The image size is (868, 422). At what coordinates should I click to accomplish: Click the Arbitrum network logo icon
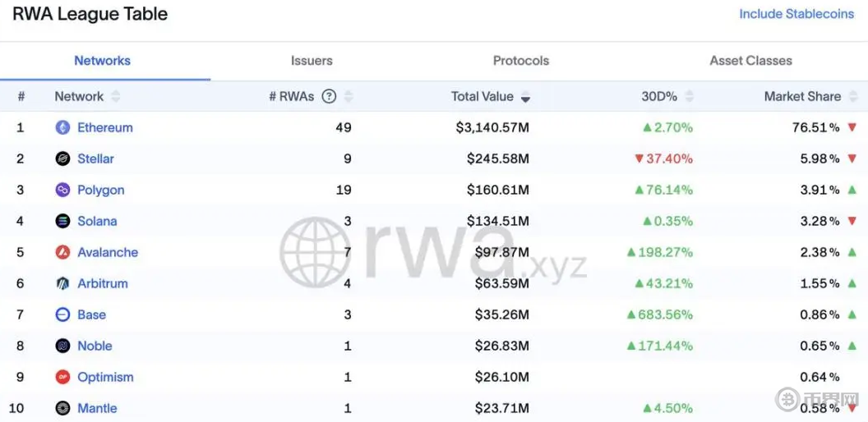(62, 283)
